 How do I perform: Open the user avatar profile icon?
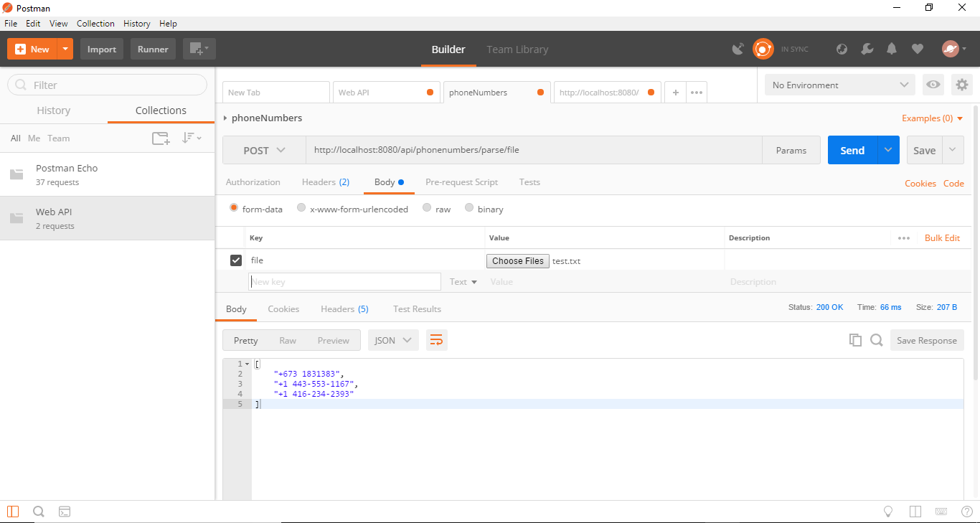point(951,49)
